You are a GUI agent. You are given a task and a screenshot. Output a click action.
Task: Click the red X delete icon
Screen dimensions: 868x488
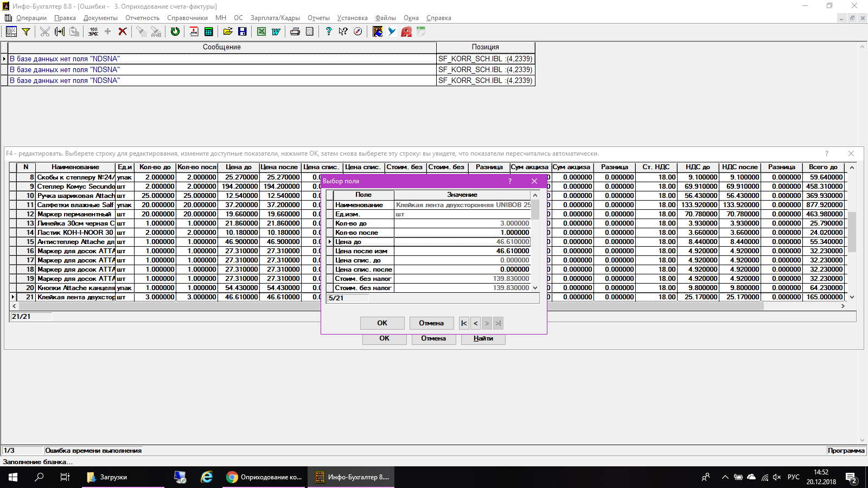point(123,31)
